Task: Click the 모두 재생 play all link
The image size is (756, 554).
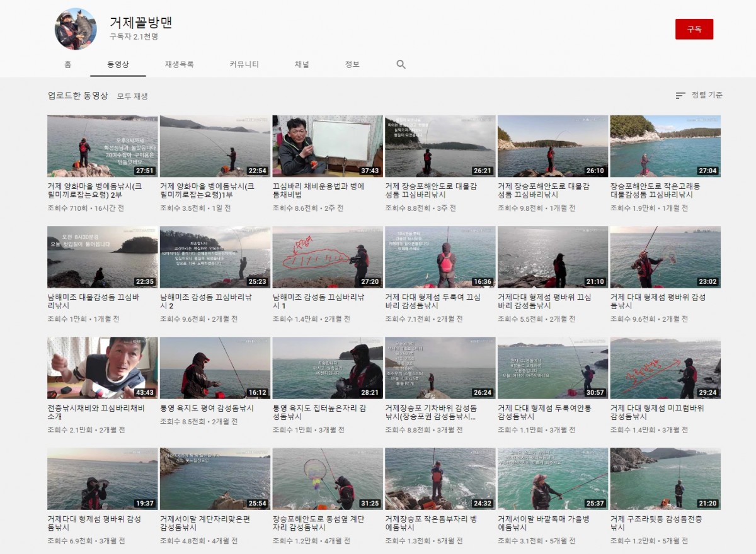Action: point(132,96)
